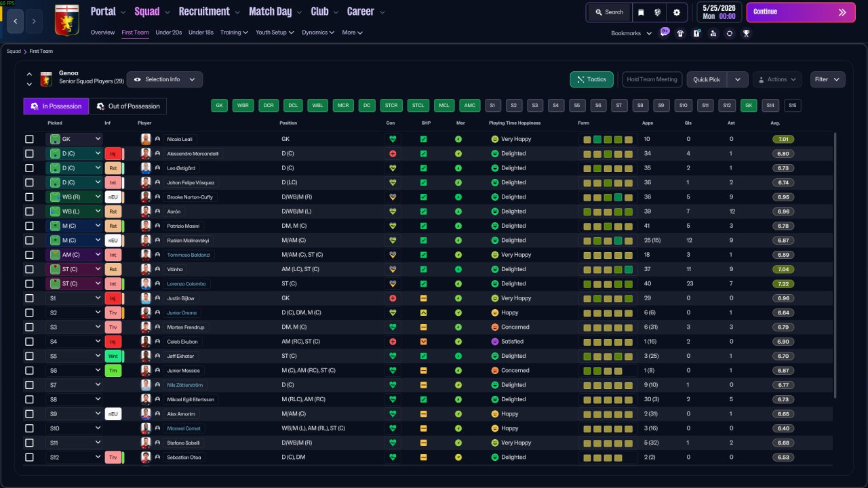Viewport: 868px width, 488px height.
Task: Tick the checkbox for Alessandro Marcandalli
Action: [29, 154]
